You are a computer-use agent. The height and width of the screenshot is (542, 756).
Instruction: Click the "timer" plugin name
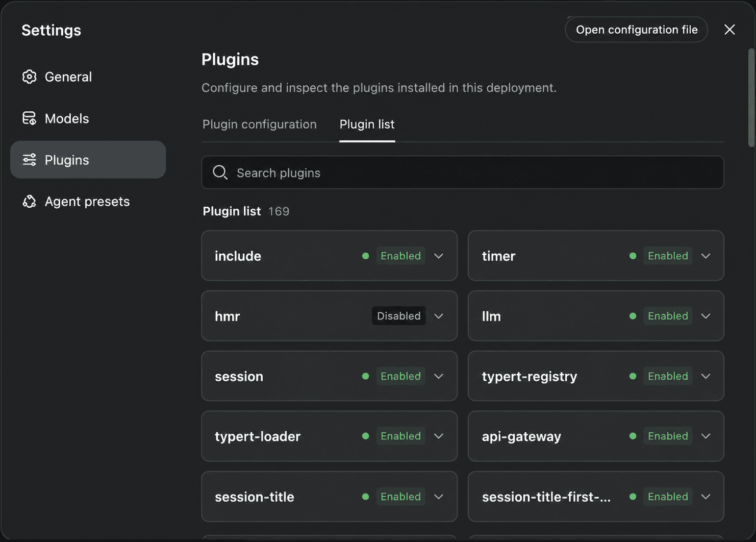point(499,256)
